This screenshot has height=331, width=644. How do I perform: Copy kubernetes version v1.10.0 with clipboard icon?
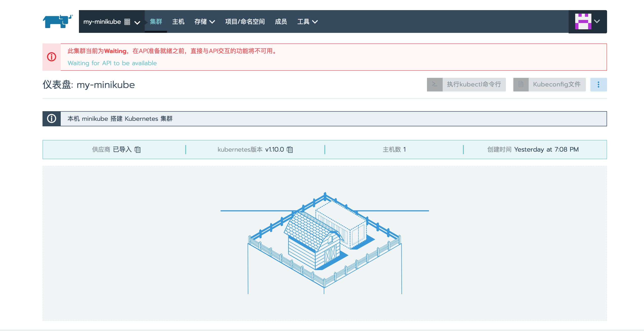click(290, 150)
